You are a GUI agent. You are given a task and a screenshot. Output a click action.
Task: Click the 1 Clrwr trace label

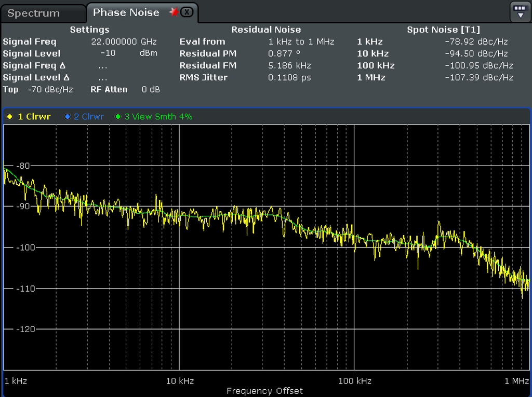click(x=34, y=117)
